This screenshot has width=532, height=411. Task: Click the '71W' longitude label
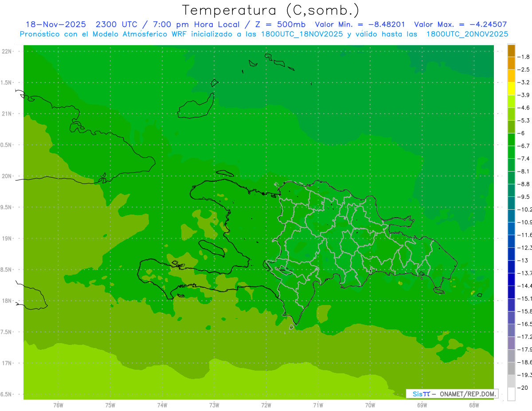(x=318, y=405)
